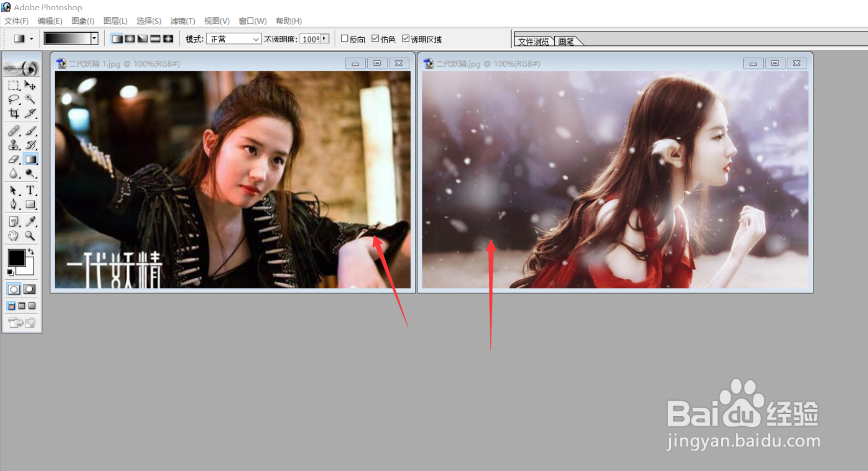Open the 窗口(W) menu
This screenshot has width=868, height=471.
[252, 21]
